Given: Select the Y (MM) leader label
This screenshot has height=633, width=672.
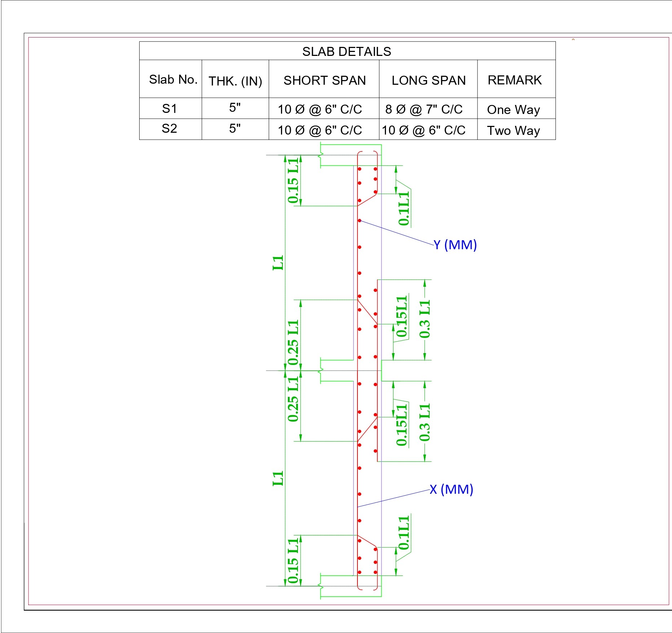Looking at the screenshot, I should (x=455, y=245).
